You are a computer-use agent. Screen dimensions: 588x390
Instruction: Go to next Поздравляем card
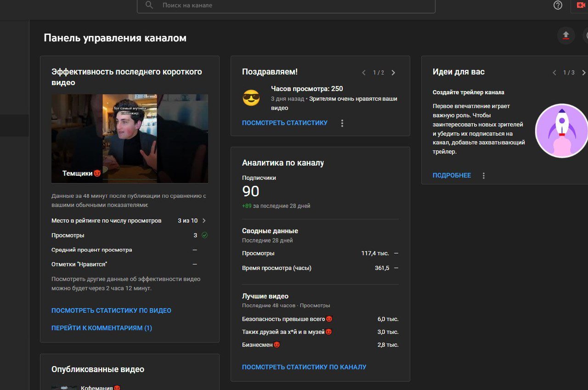click(393, 73)
